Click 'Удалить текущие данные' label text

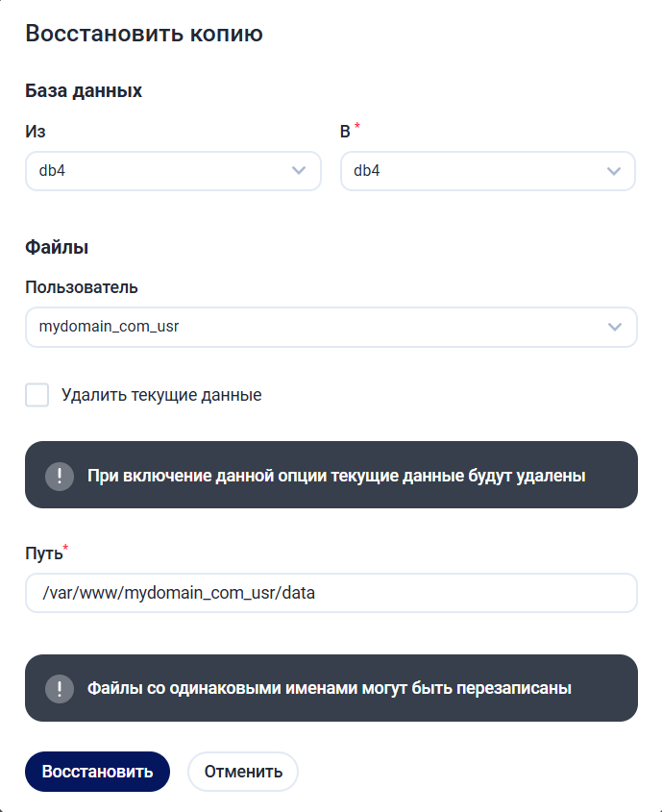click(x=161, y=395)
